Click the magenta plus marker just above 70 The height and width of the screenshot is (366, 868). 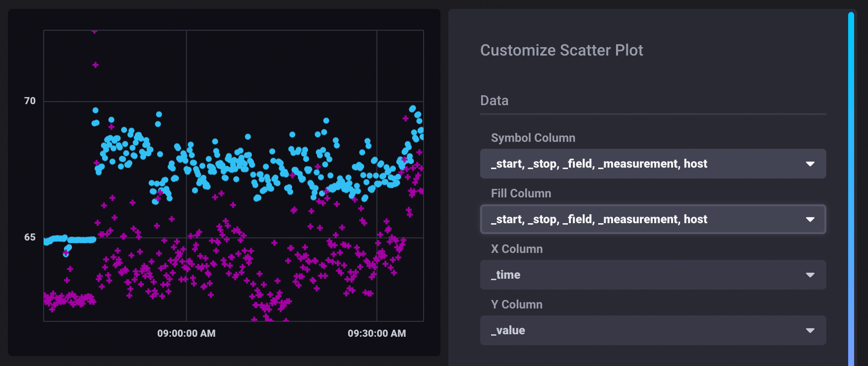click(x=95, y=65)
